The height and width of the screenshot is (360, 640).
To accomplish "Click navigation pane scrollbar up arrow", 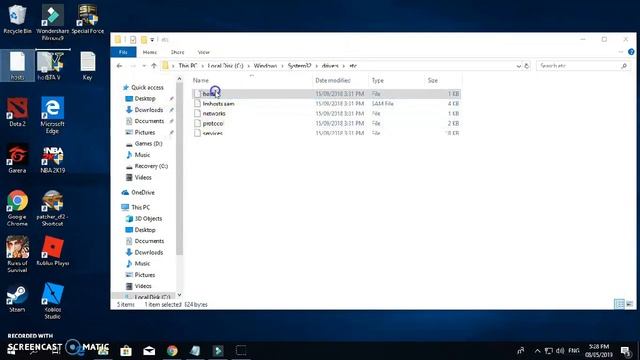I will tap(179, 79).
